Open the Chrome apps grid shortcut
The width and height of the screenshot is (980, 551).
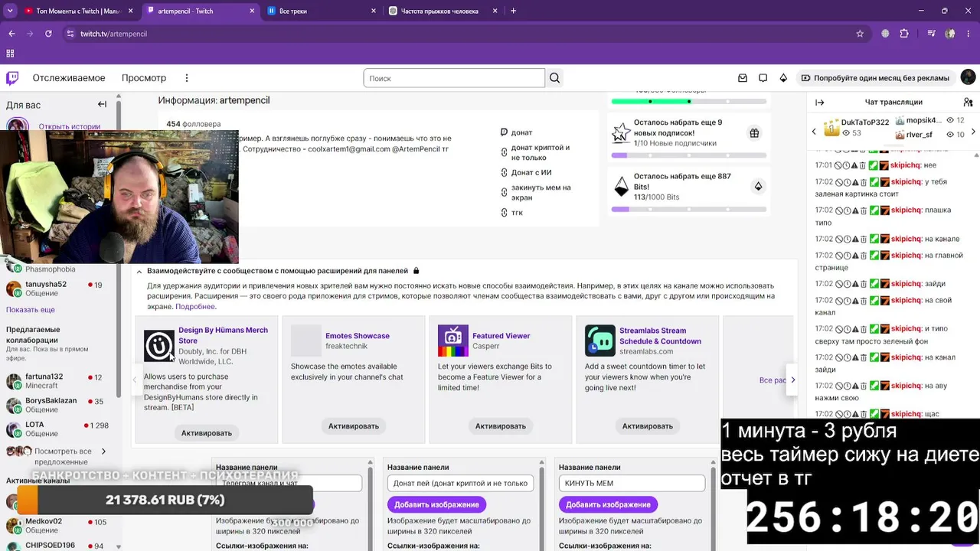10,54
